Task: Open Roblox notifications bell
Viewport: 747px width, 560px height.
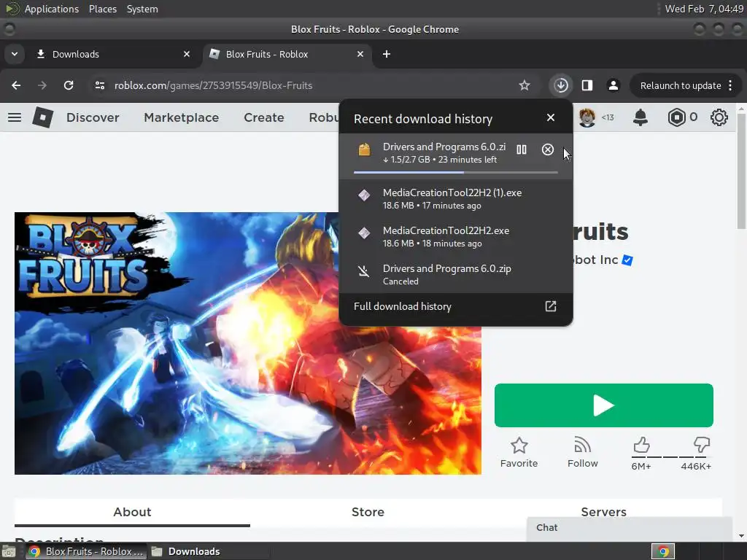Action: pyautogui.click(x=640, y=117)
